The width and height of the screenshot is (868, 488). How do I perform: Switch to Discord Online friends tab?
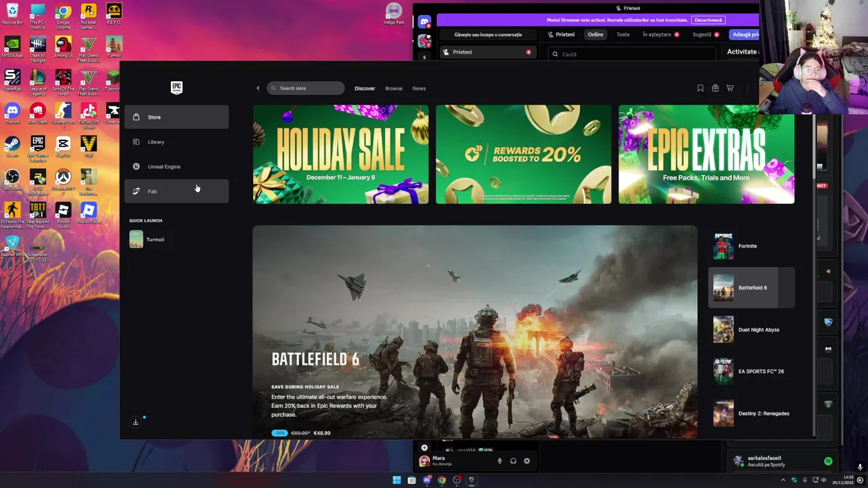pos(595,35)
